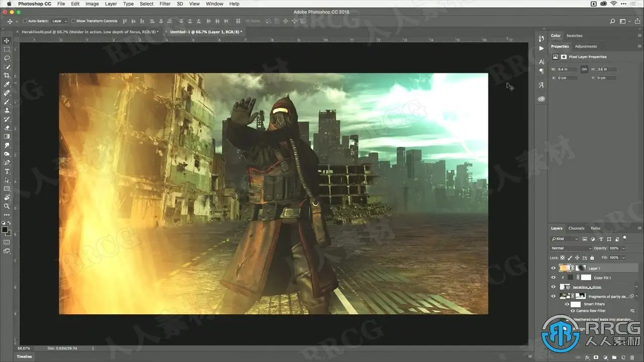The width and height of the screenshot is (644, 362).
Task: Open the Fill slider dropdown arrow
Action: (x=624, y=258)
